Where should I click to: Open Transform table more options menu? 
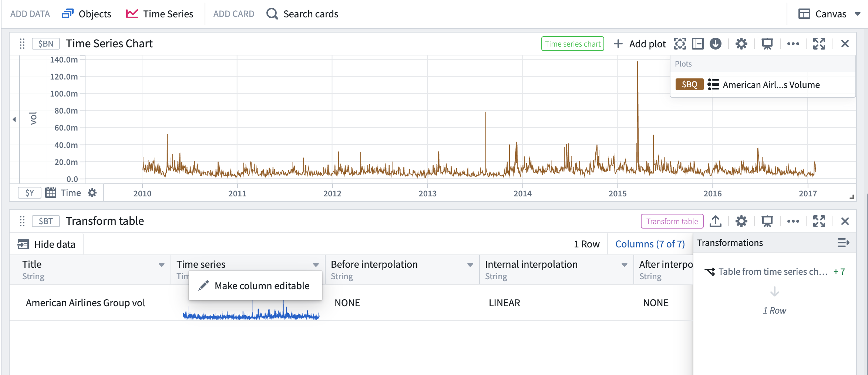pyautogui.click(x=793, y=221)
